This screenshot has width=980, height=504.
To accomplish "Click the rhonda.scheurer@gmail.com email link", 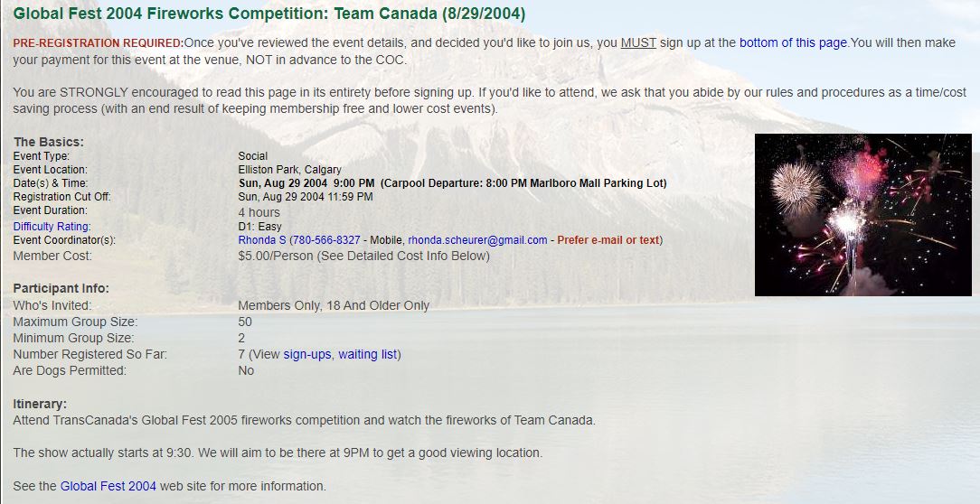I will pos(477,240).
